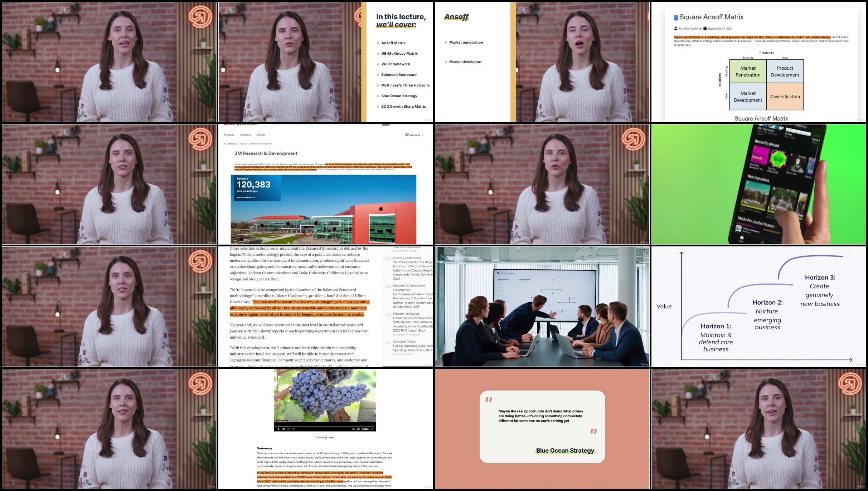Enter fullscreen on the YouTube player
The width and height of the screenshot is (868, 491).
[x=372, y=429]
